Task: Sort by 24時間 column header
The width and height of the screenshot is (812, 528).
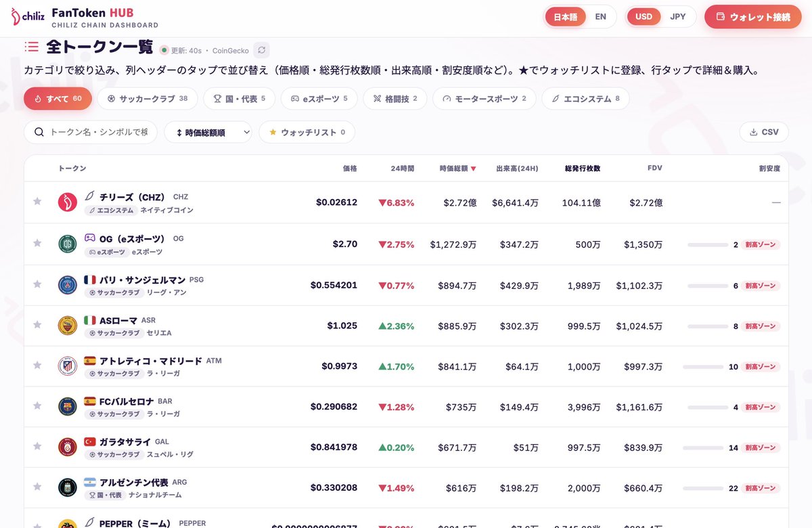Action: pyautogui.click(x=402, y=169)
